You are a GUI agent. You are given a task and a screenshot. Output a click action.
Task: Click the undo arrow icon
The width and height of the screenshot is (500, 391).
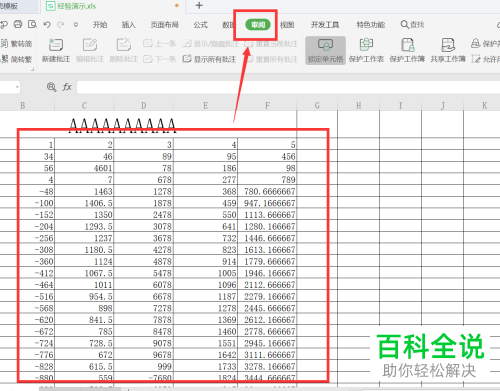[47, 24]
